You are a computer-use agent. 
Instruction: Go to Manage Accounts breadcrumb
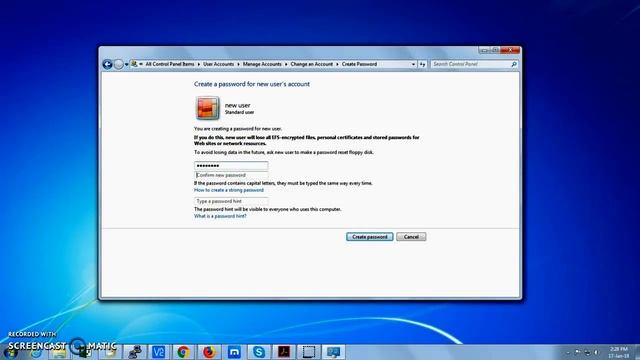click(x=262, y=64)
